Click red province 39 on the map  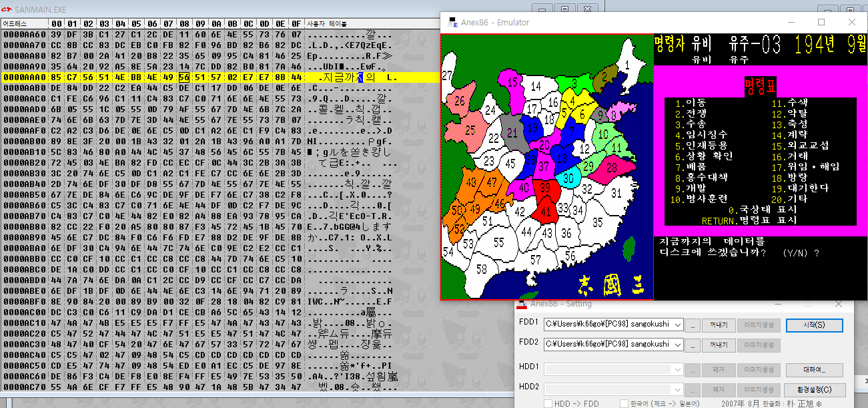(545, 189)
